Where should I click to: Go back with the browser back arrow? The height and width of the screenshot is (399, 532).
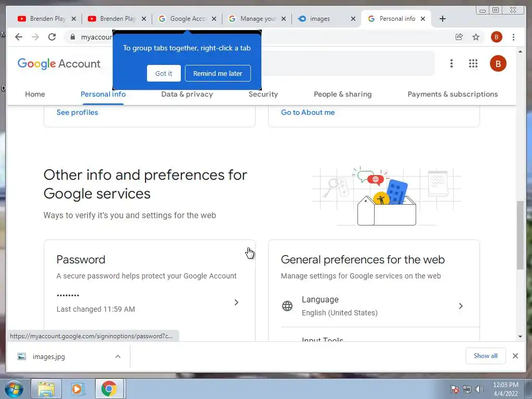(x=19, y=37)
